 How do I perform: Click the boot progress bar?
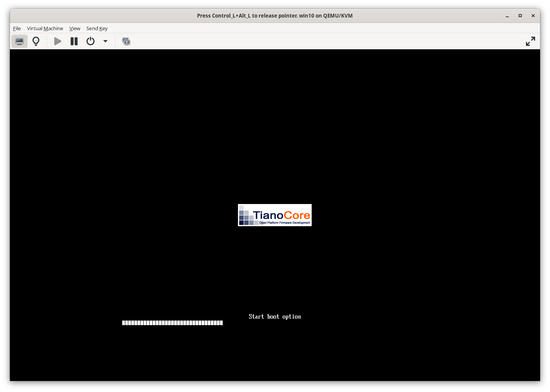pyautogui.click(x=172, y=323)
